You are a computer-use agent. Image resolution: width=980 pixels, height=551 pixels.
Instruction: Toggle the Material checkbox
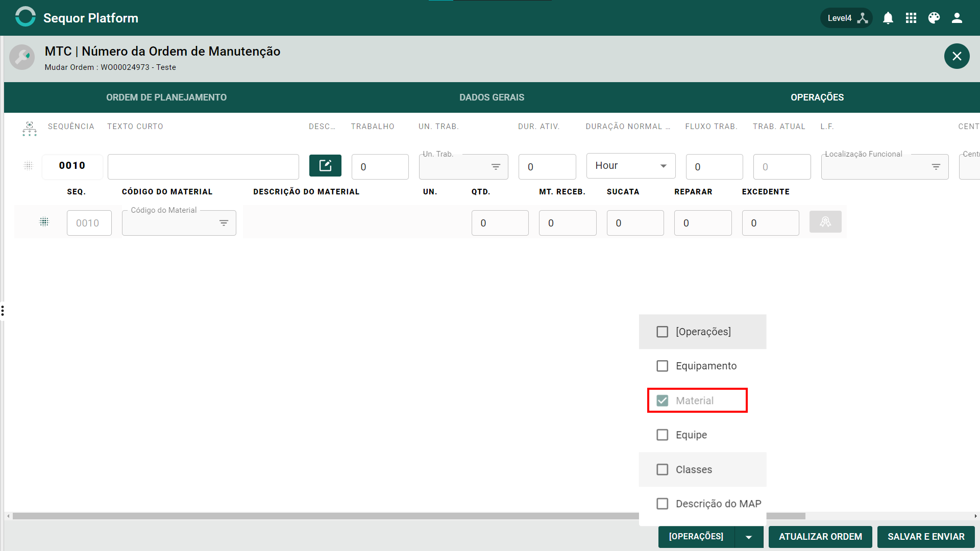pyautogui.click(x=662, y=400)
